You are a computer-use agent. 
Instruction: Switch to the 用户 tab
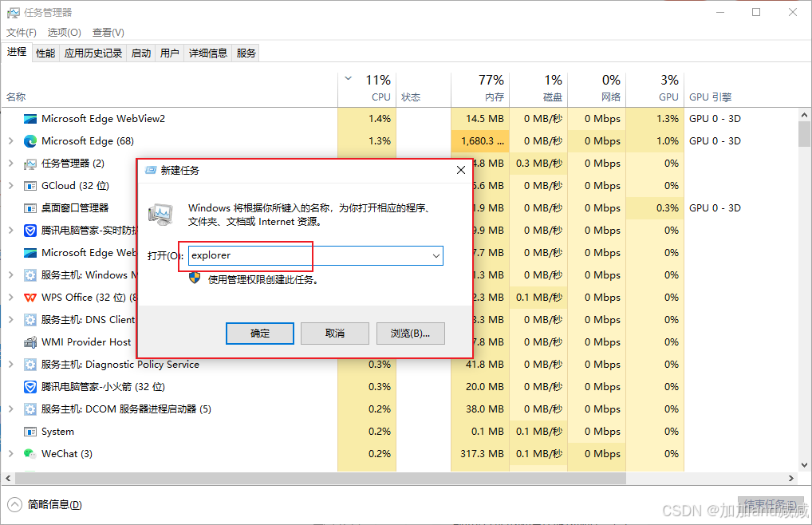coord(169,53)
